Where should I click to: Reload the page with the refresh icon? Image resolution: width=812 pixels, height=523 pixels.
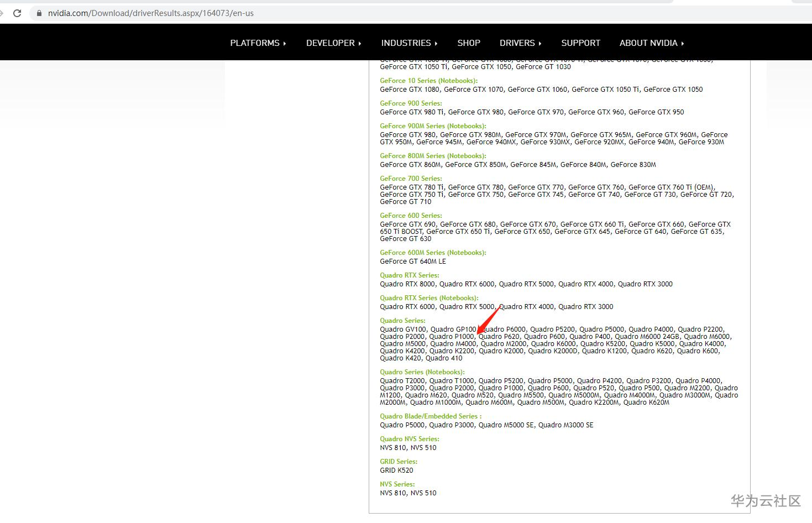[17, 13]
